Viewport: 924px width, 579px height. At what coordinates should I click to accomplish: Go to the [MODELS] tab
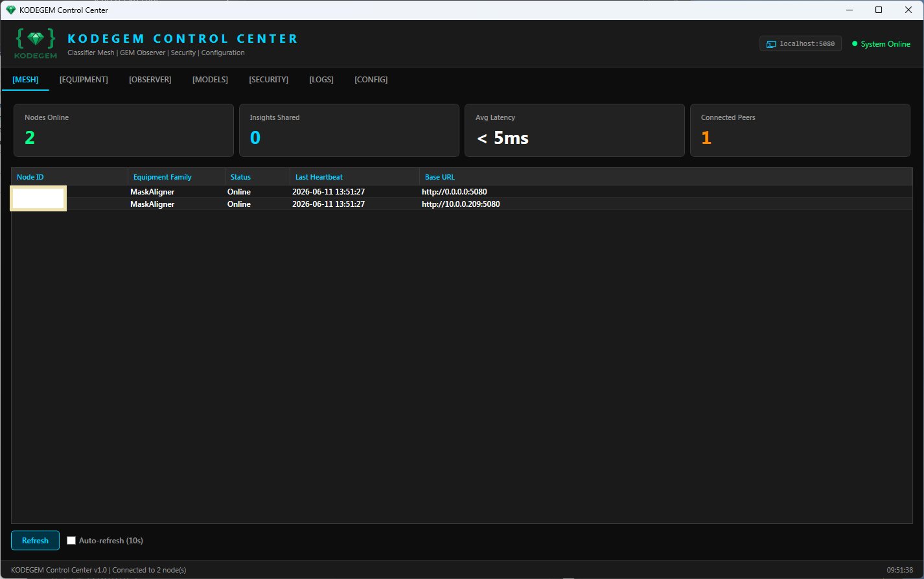pos(210,80)
